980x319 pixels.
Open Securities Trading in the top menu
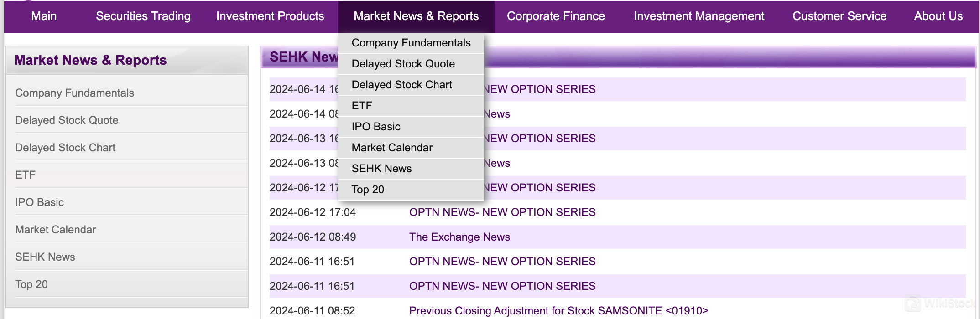point(143,16)
